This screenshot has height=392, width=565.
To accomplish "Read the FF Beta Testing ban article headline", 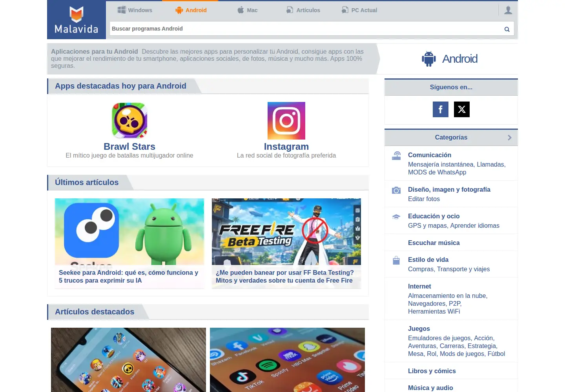I will 285,277.
